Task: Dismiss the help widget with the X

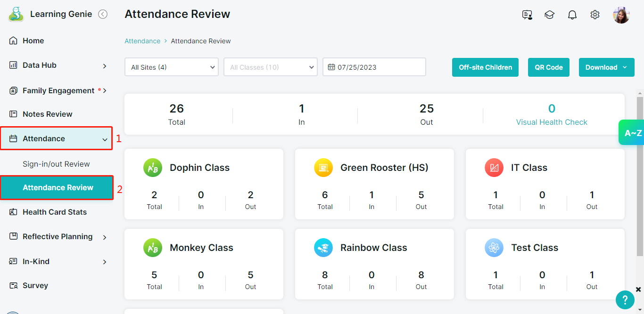Action: tap(638, 289)
